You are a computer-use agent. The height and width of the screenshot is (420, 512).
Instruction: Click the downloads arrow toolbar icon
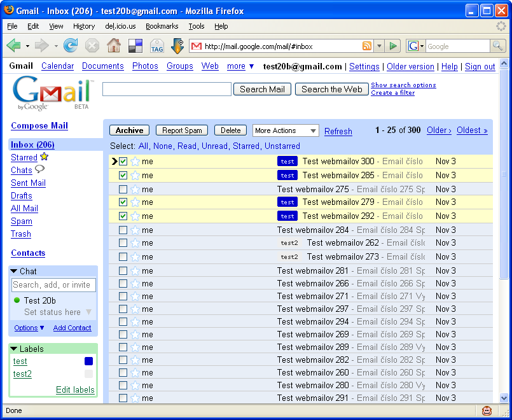coord(177,46)
